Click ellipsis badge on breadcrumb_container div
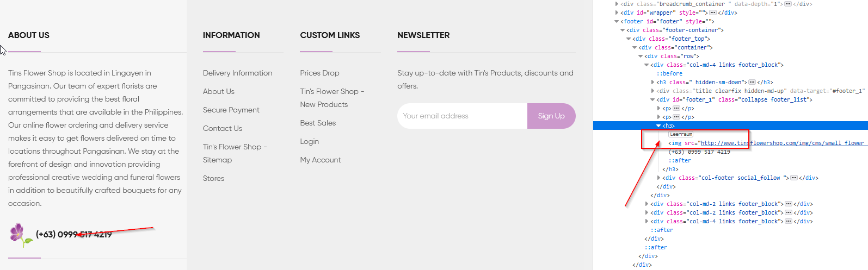The width and height of the screenshot is (868, 270). [787, 4]
